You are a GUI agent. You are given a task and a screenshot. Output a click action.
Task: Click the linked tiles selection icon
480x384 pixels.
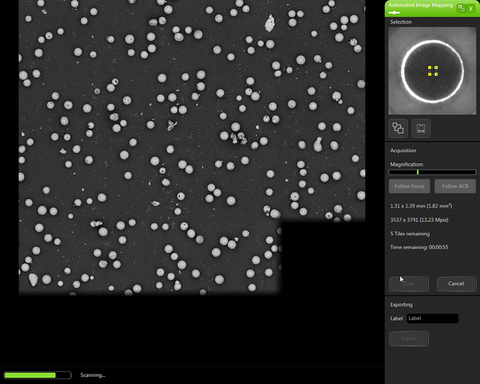pos(398,128)
